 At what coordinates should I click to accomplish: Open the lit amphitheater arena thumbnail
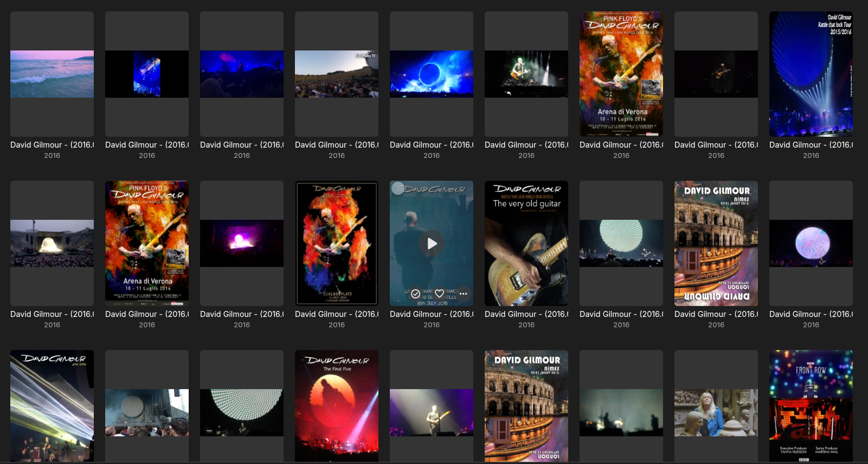click(x=52, y=243)
